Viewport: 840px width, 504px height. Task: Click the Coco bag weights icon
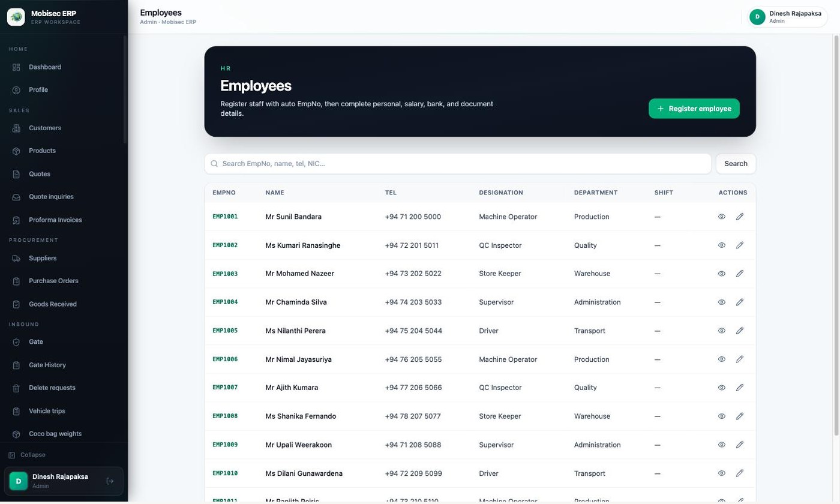pos(17,434)
